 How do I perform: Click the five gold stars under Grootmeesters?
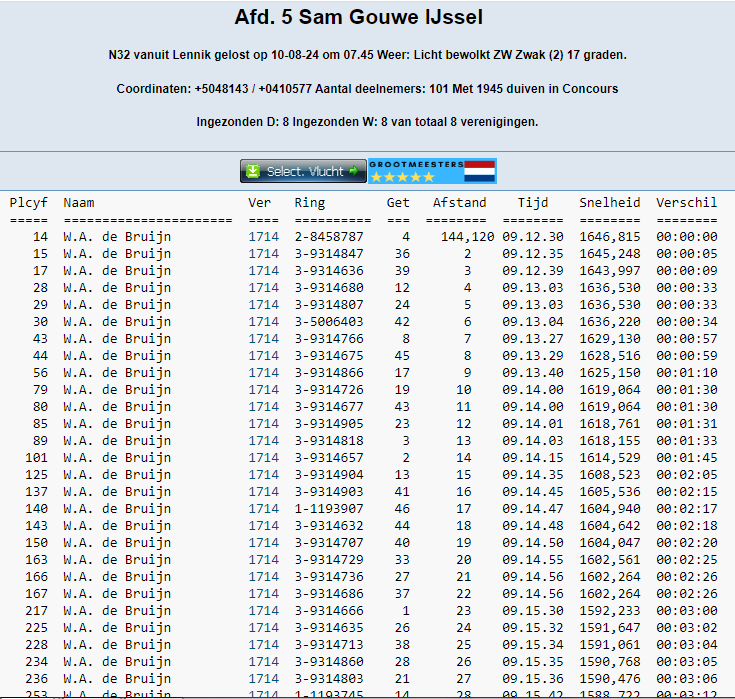[402, 177]
